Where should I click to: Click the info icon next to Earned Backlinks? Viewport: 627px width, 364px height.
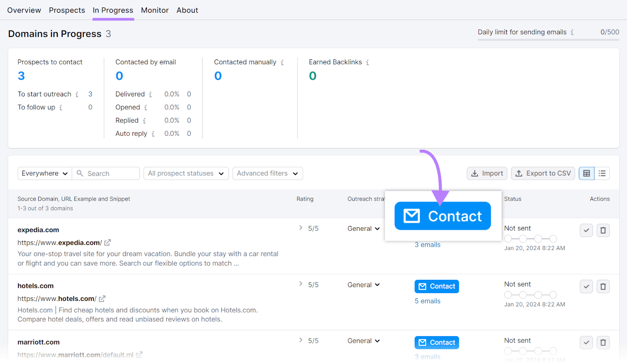tap(368, 62)
